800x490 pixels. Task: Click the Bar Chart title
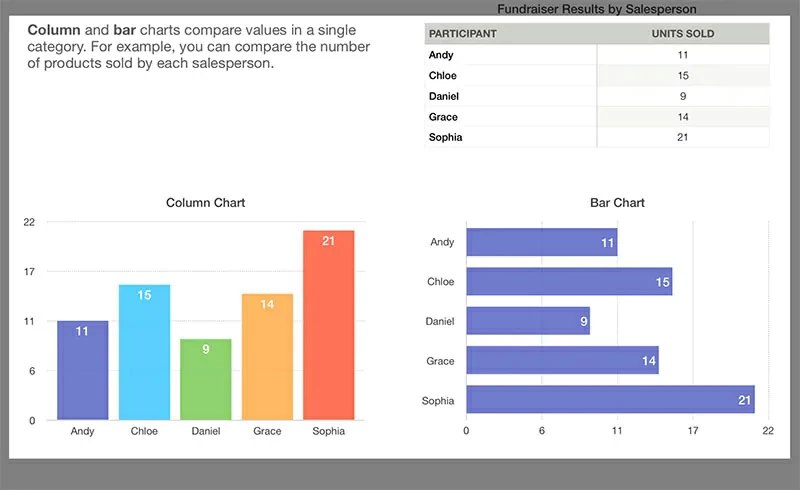click(x=617, y=203)
